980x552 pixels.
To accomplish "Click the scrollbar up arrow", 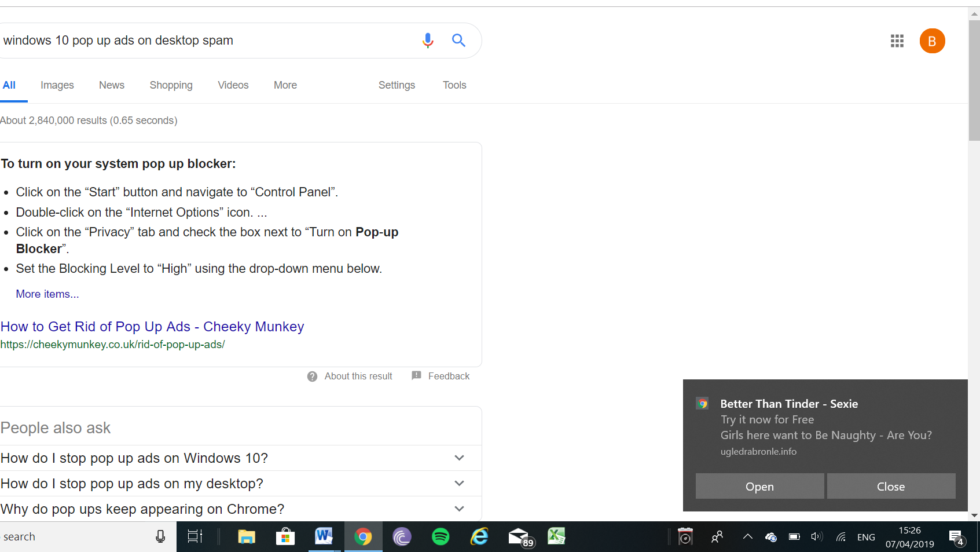I will click(x=974, y=14).
